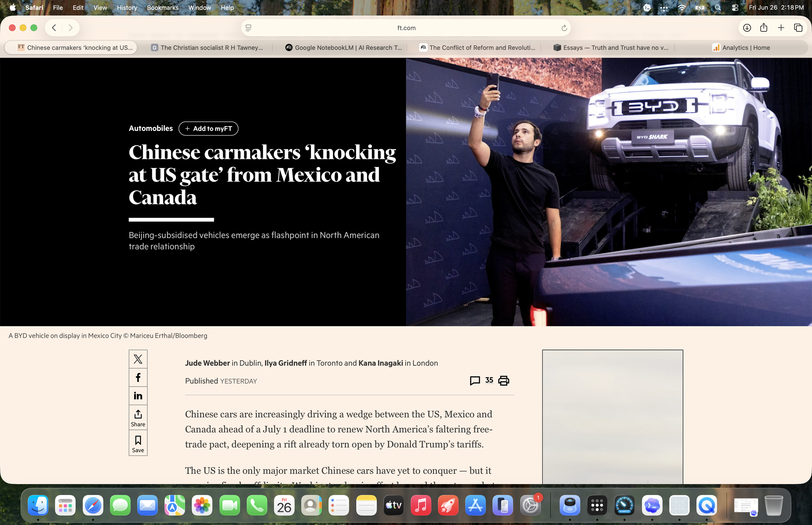Open Finder from the Dock
This screenshot has width=812, height=525.
(x=38, y=505)
